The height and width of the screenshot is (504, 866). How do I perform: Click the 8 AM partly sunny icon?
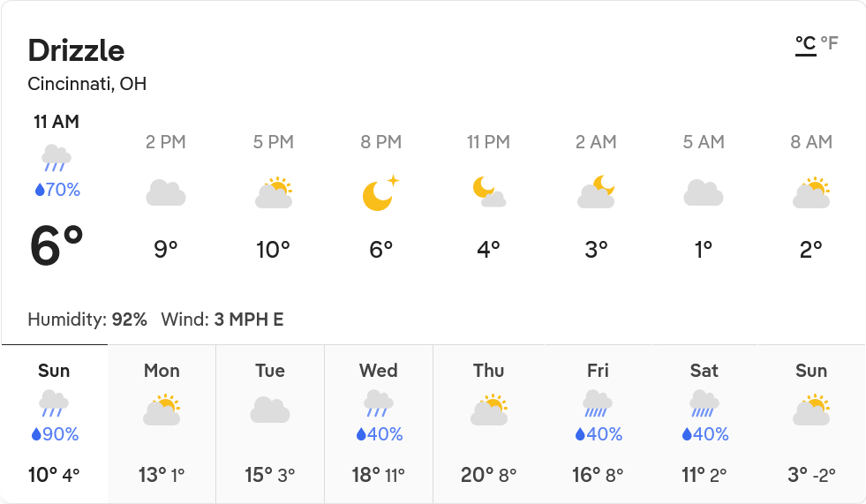coord(811,192)
